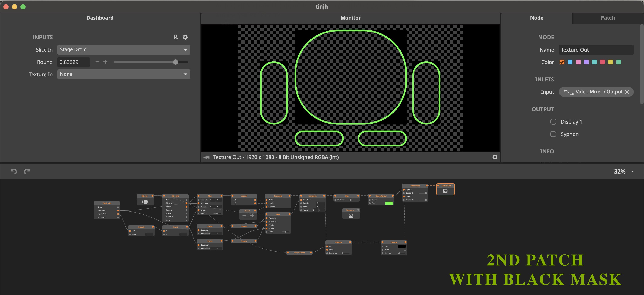Switch to the Patch tab

pos(608,18)
